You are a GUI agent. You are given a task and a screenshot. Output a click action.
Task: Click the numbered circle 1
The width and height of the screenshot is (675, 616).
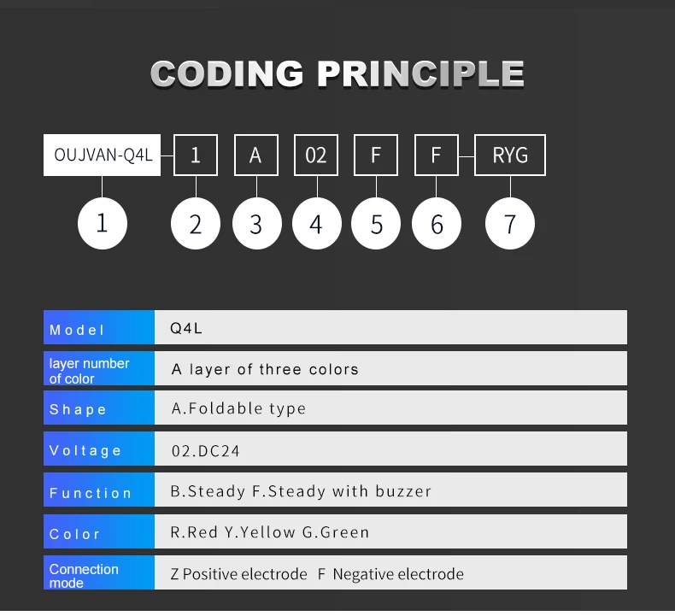tap(103, 224)
